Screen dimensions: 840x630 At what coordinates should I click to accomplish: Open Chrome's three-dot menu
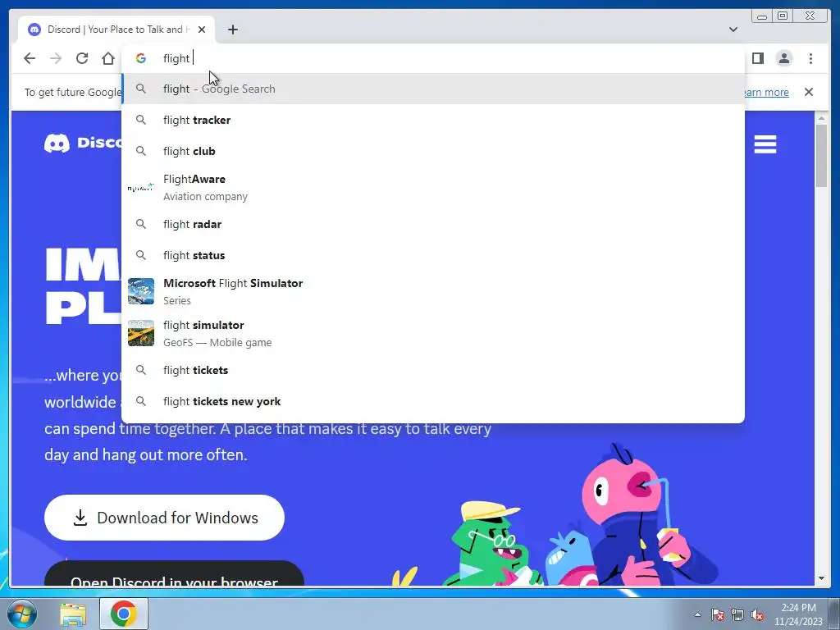(810, 58)
